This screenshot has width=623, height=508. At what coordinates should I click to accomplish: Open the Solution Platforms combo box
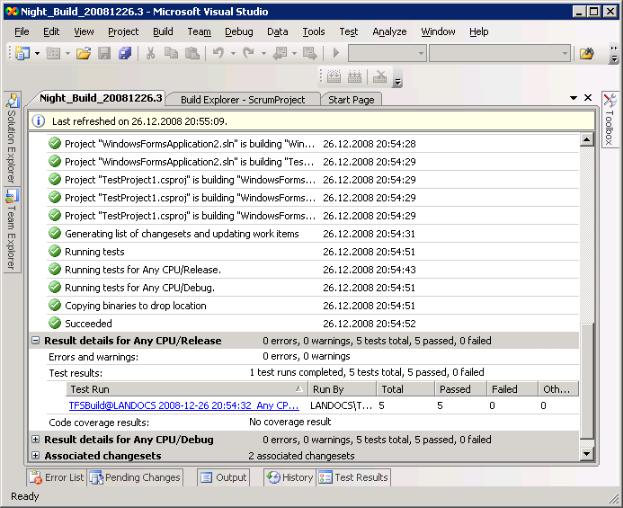pyautogui.click(x=499, y=53)
